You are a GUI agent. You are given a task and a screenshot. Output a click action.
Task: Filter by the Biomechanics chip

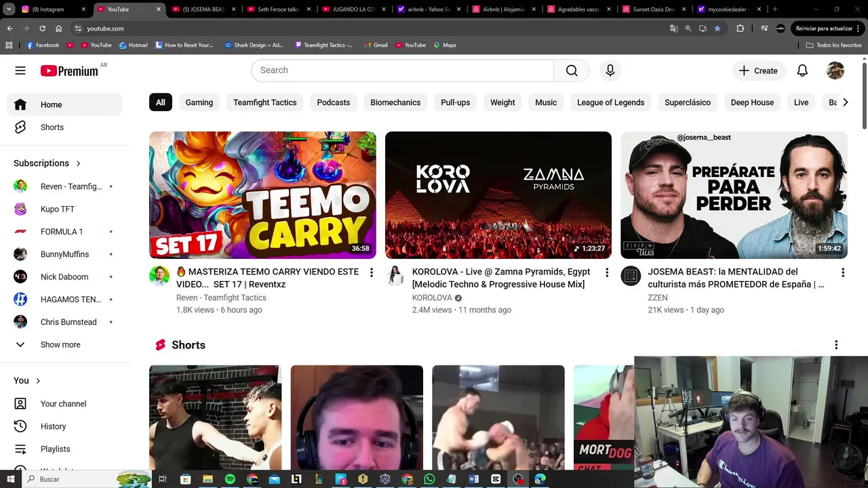395,102
